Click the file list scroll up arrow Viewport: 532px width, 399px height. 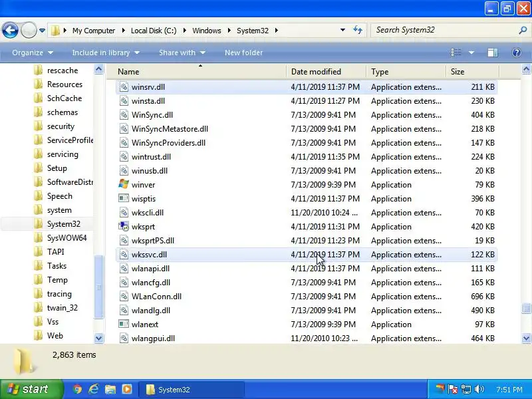tap(526, 70)
